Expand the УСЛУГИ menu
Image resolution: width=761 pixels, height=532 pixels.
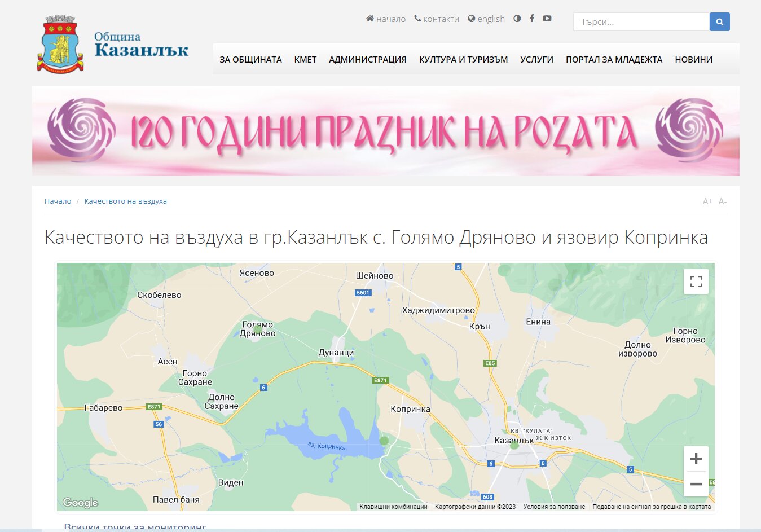tap(536, 60)
